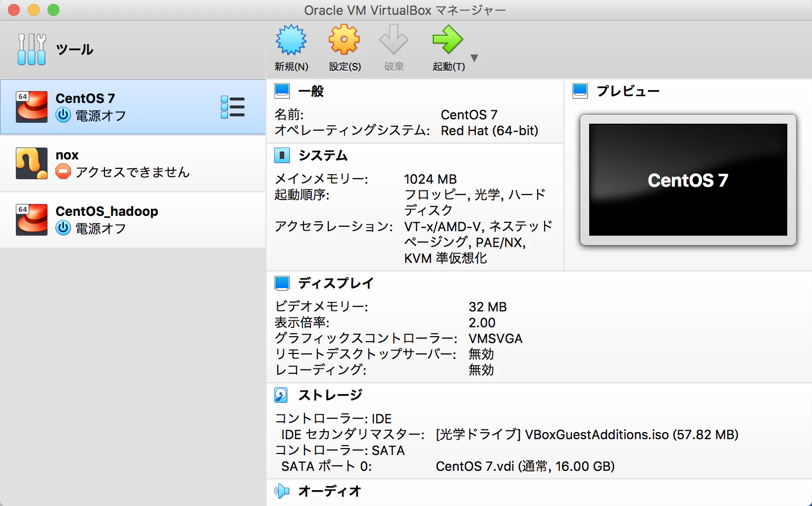
Task: Click the Red Hat (64-bit) OS link
Action: click(x=489, y=131)
